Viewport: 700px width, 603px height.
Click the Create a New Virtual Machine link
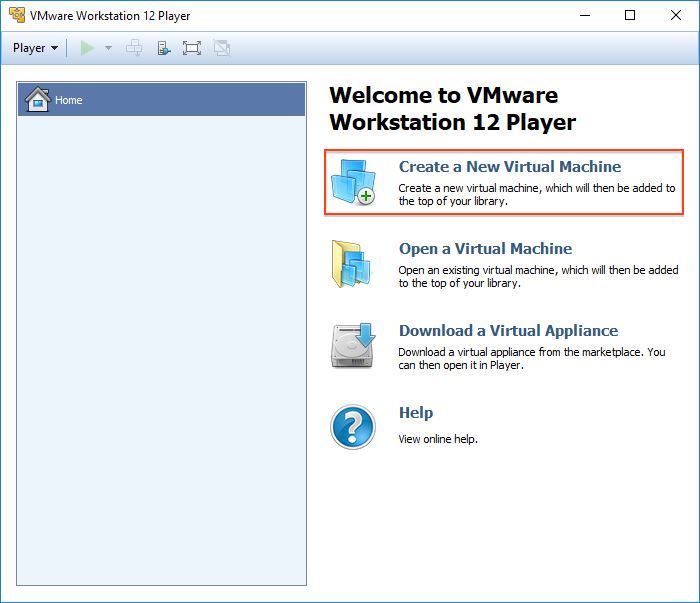tap(510, 166)
